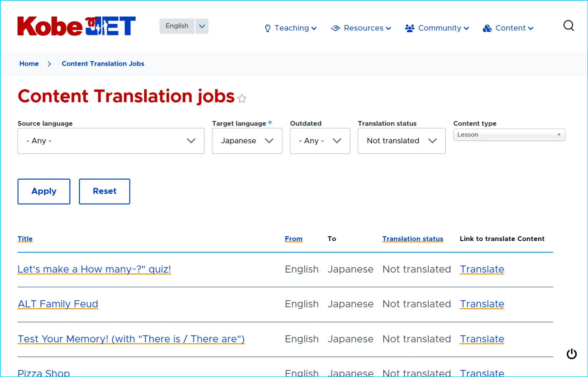Sort the table by Title column
The width and height of the screenshot is (588, 377).
[25, 239]
